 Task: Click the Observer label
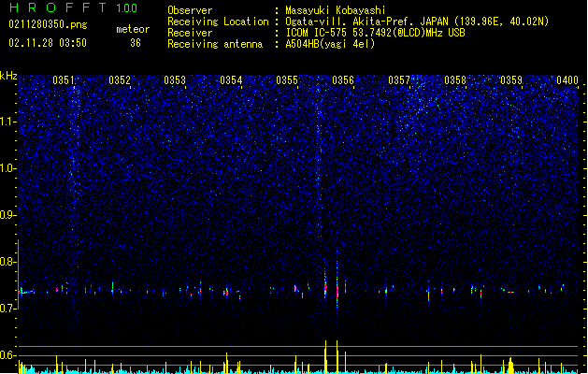tap(190, 10)
